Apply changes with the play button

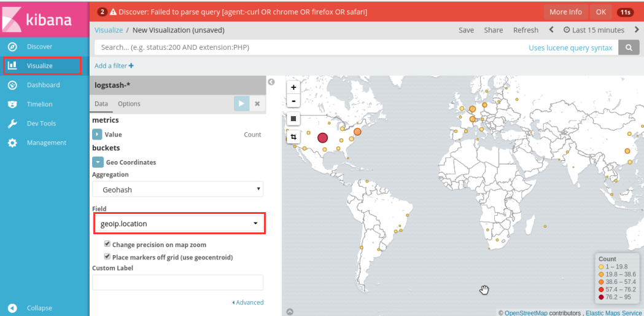click(241, 104)
